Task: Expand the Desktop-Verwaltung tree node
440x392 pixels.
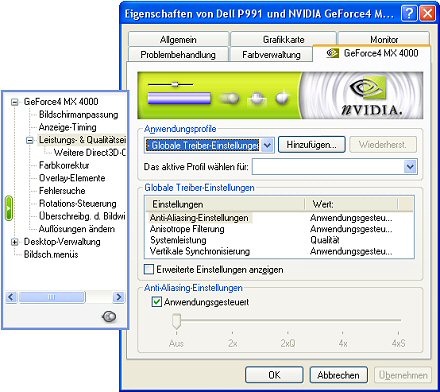Action: pyautogui.click(x=14, y=242)
